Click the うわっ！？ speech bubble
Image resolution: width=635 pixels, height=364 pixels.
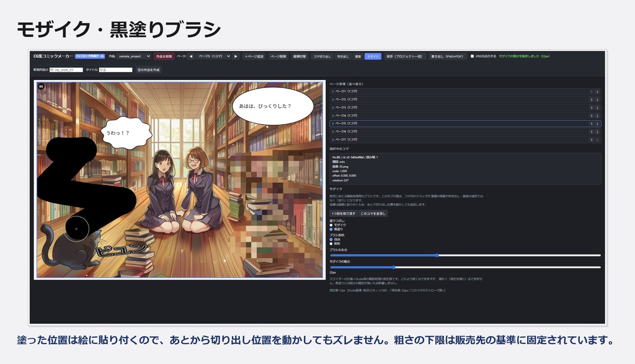tap(126, 133)
